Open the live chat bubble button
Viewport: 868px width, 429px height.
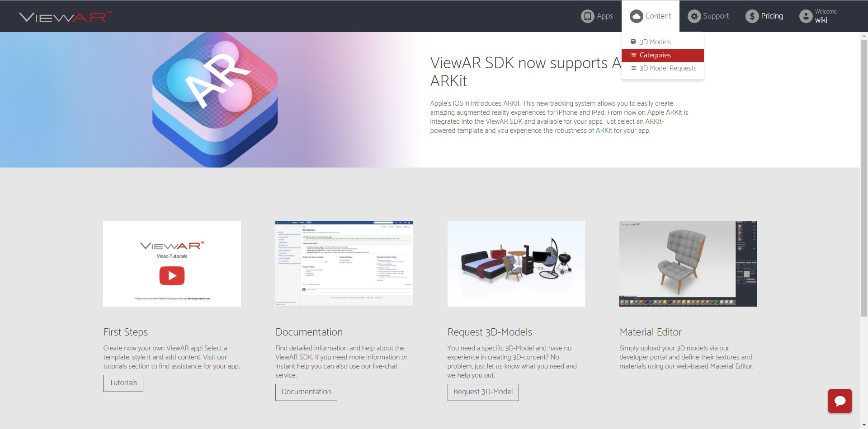tap(840, 401)
